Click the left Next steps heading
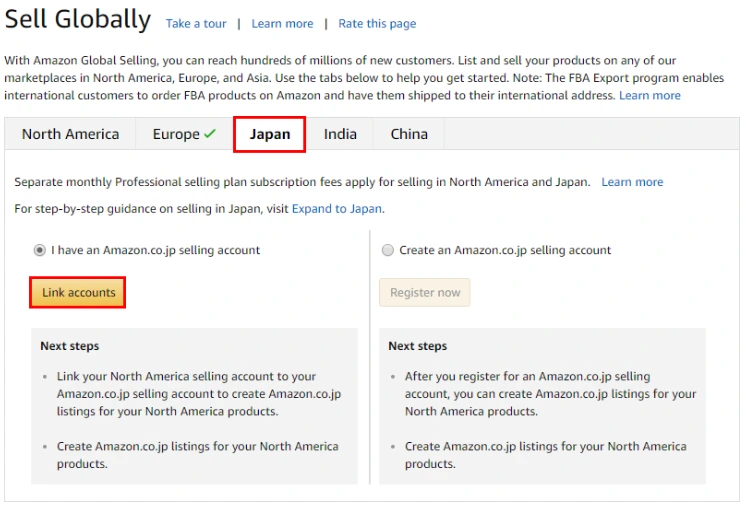Screen dimensions: 745x505 pyautogui.click(x=70, y=346)
